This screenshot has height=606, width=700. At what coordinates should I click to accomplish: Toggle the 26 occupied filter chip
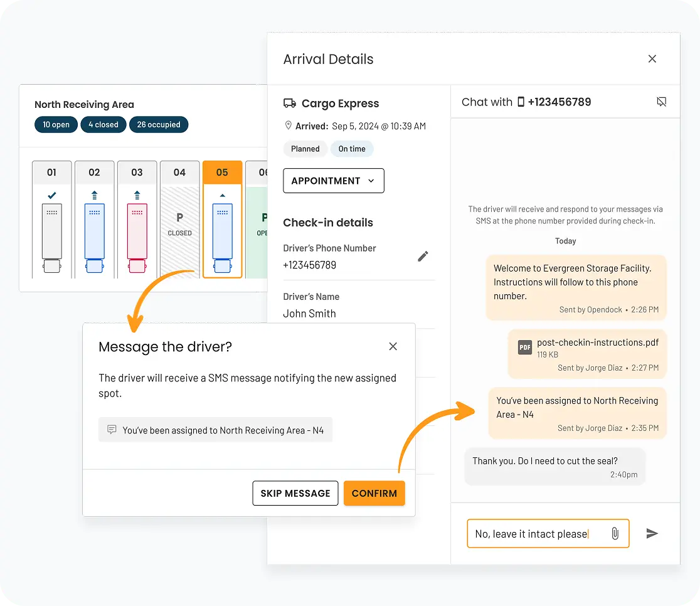pos(158,125)
